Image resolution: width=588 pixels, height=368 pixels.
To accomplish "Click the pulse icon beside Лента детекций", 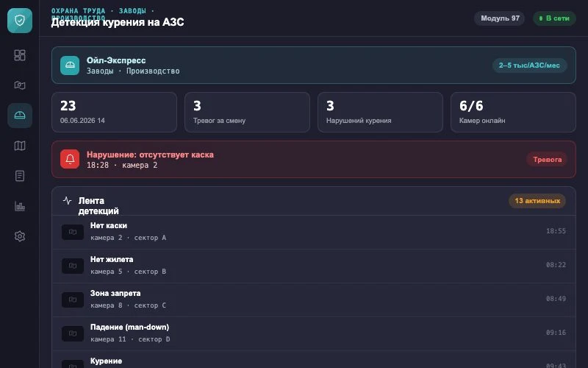I will pyautogui.click(x=67, y=200).
